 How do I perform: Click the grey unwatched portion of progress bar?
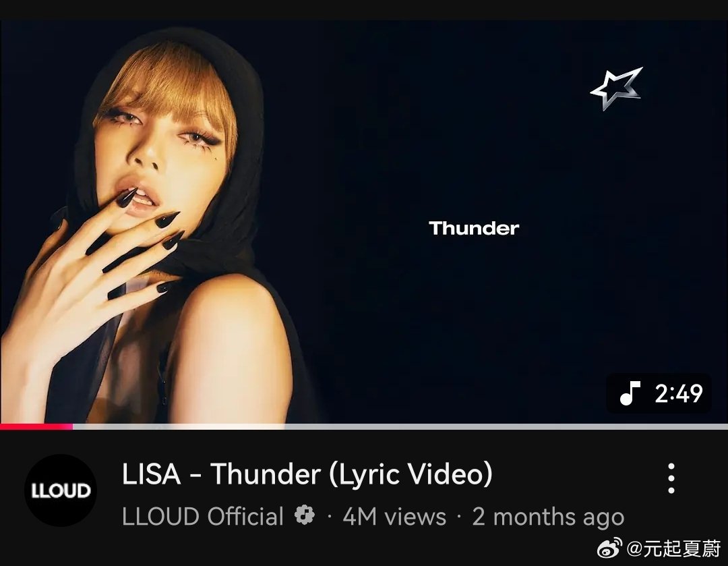click(400, 426)
